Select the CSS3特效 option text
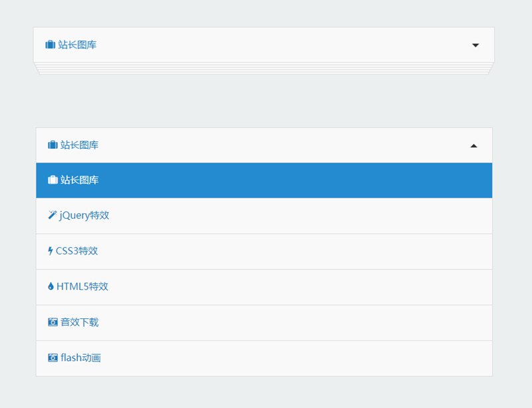Viewport: 532px width, 408px height. [77, 251]
